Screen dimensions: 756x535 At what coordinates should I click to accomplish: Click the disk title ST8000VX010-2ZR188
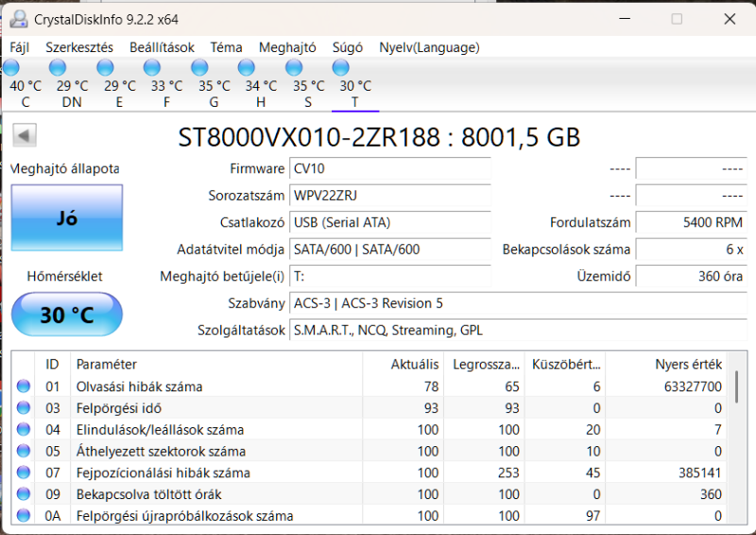(x=309, y=137)
